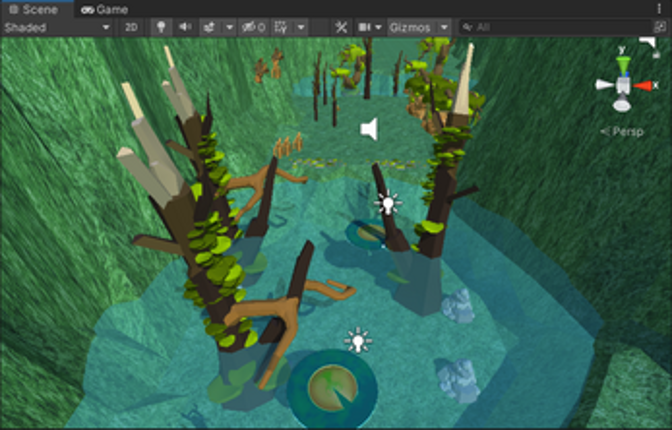Toggle scene lighting with the lightbulb icon
Image resolution: width=672 pixels, height=430 pixels.
[x=159, y=27]
